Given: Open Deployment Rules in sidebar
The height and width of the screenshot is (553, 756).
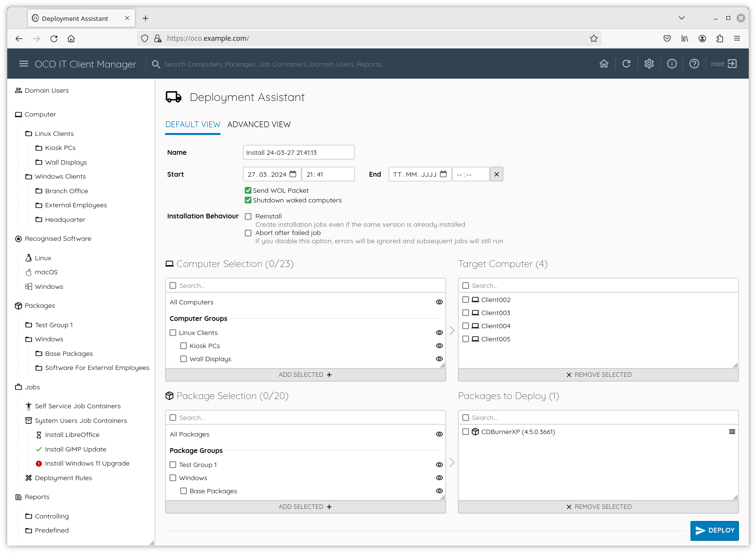Looking at the screenshot, I should (x=58, y=478).
